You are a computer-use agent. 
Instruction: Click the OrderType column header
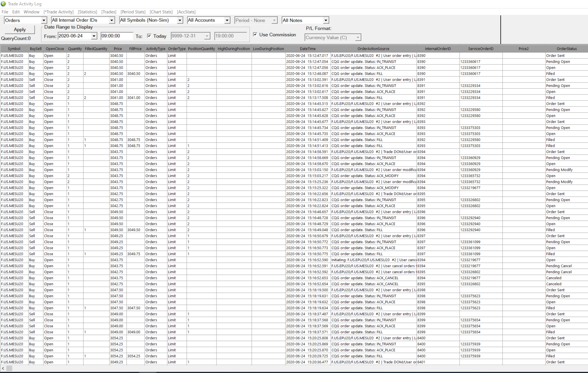[x=177, y=49]
